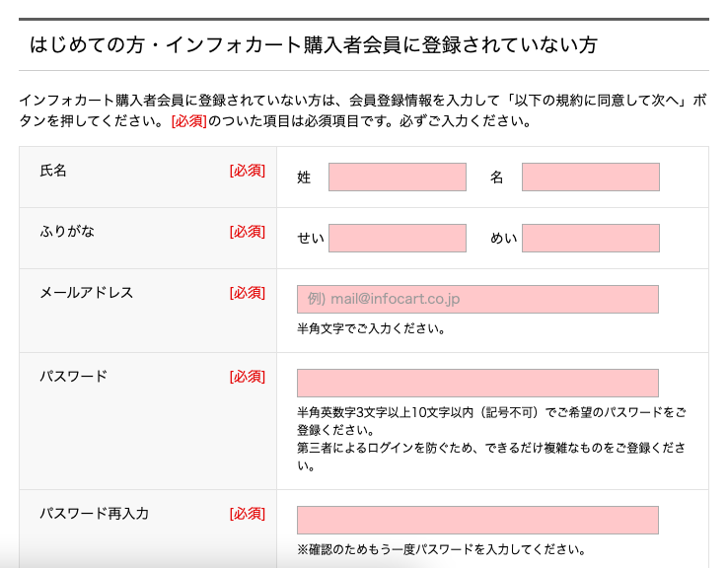Click into the めい furigana input field
This screenshot has height=568, width=728.
(590, 239)
